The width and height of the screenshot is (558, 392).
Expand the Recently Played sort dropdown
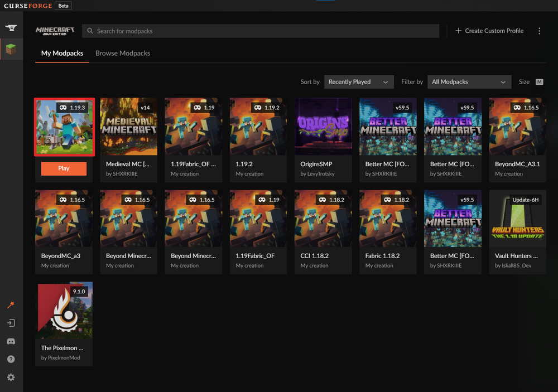(x=359, y=82)
